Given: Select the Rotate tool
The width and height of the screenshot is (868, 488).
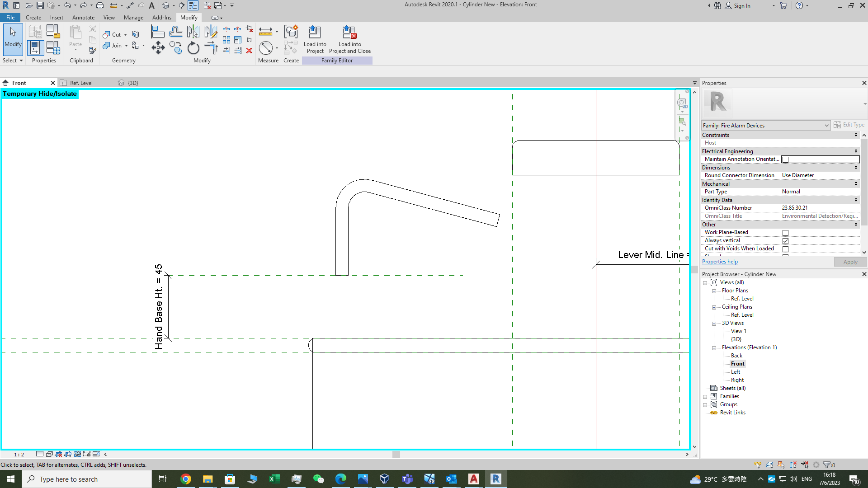Looking at the screenshot, I should pos(193,47).
